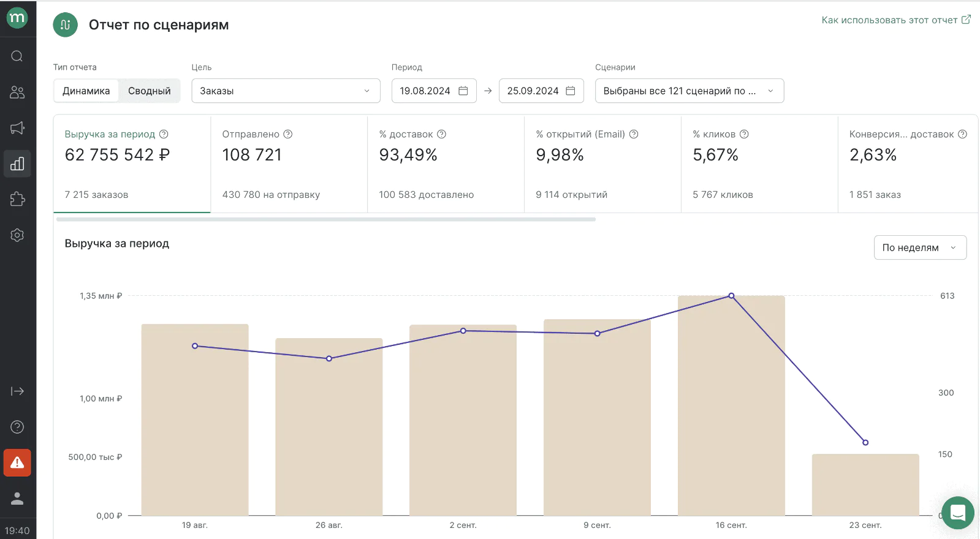
Task: Show help tooltip for % доставок
Action: 442,134
